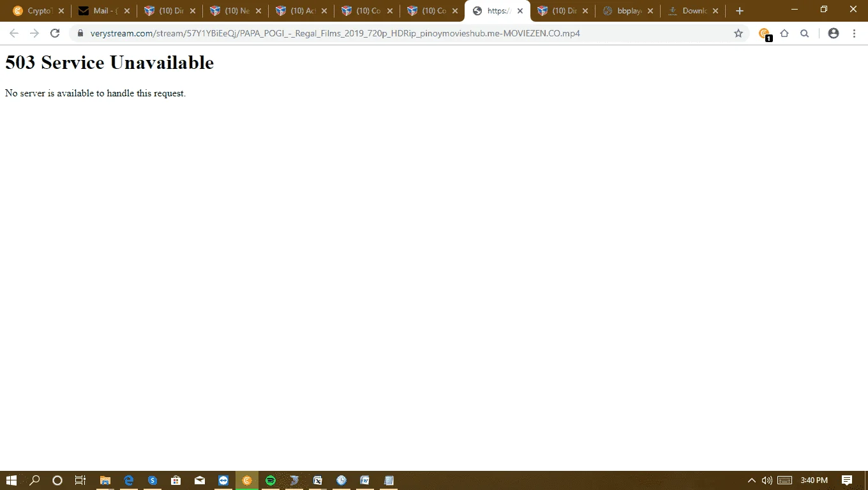Click the house-shaped extension icon in toolbar
This screenshot has width=868, height=490.
pos(784,33)
